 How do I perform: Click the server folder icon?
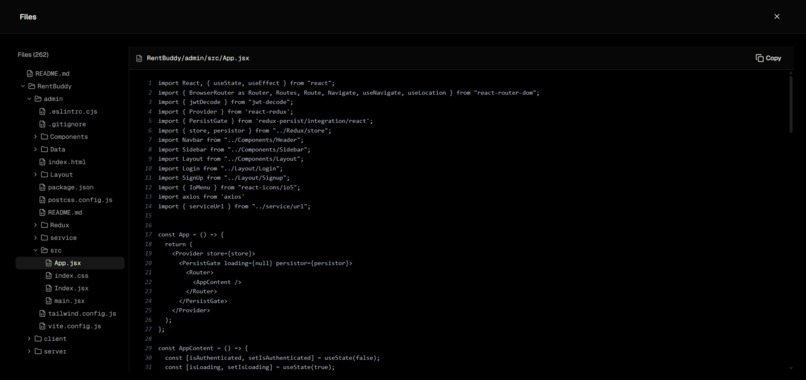point(38,351)
